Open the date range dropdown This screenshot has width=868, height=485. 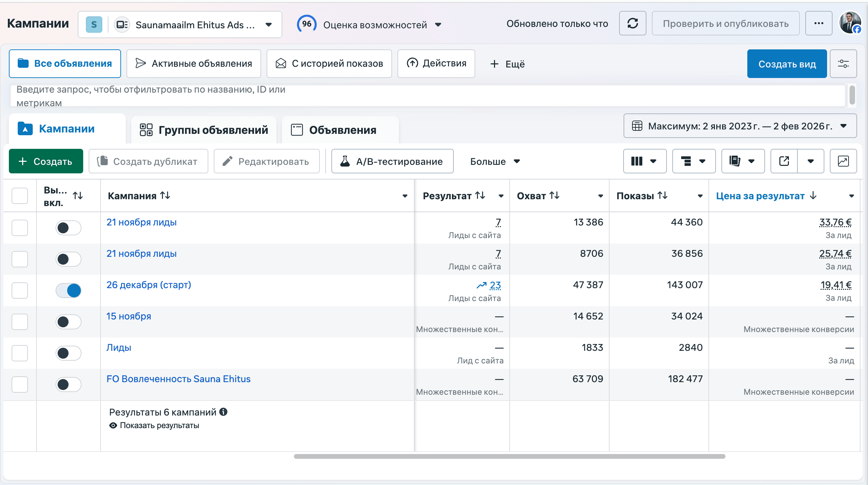(740, 126)
